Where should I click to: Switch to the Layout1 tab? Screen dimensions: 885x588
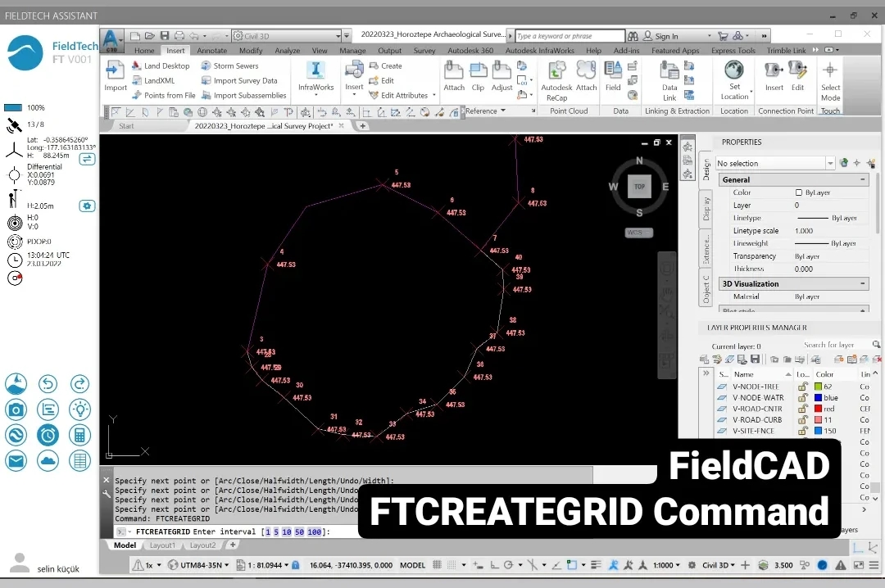tap(162, 545)
